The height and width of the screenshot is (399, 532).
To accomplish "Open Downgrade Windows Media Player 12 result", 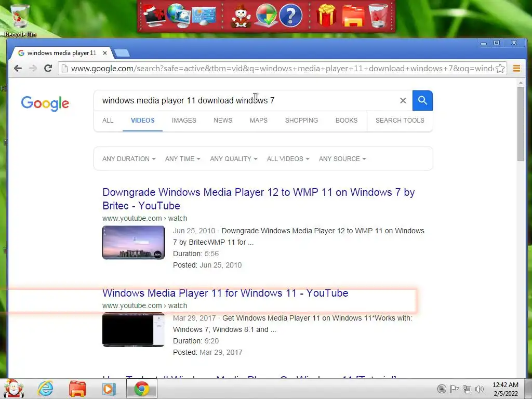I will [x=259, y=199].
